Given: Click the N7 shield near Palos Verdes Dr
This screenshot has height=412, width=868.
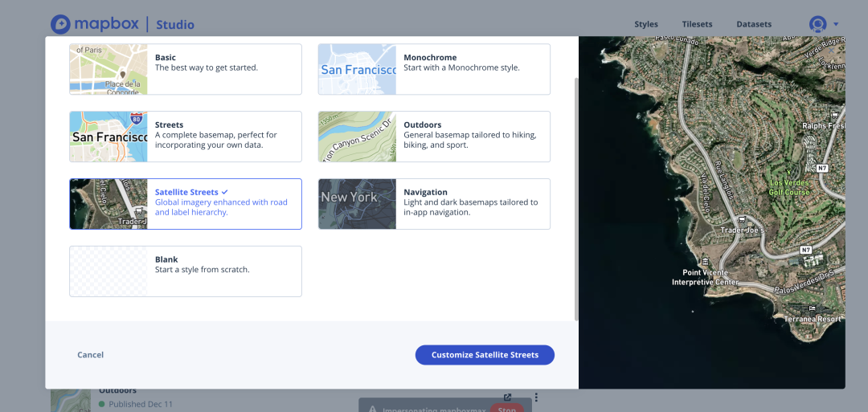Looking at the screenshot, I should (806, 250).
